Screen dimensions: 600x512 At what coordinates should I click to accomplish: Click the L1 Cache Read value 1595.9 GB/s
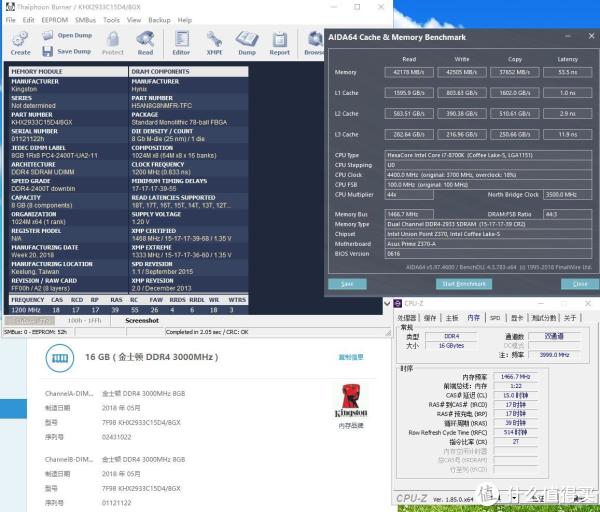tap(409, 93)
